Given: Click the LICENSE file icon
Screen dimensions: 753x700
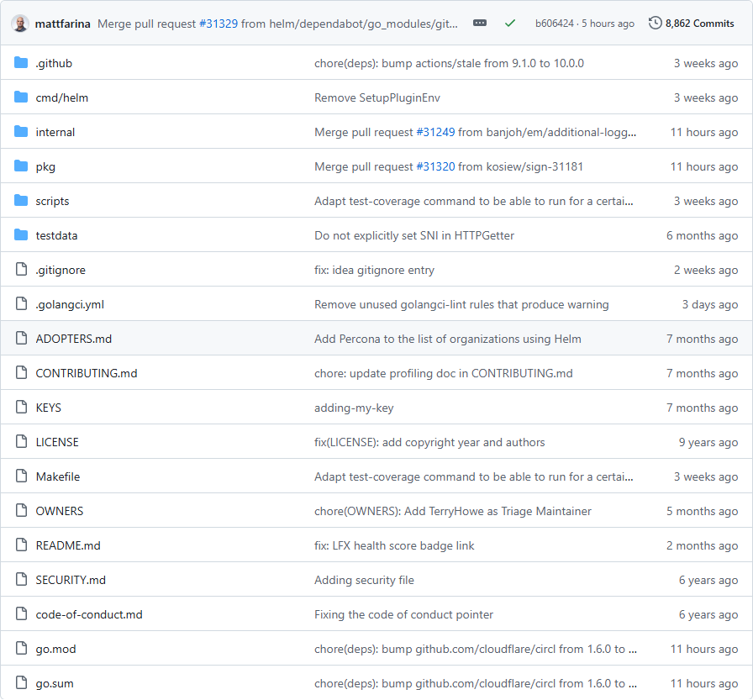Looking at the screenshot, I should coord(21,442).
